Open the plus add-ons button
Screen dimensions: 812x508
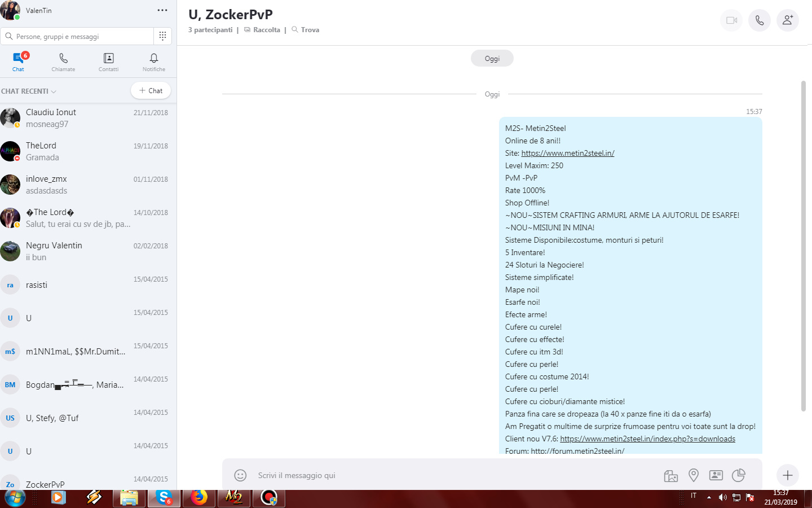788,475
